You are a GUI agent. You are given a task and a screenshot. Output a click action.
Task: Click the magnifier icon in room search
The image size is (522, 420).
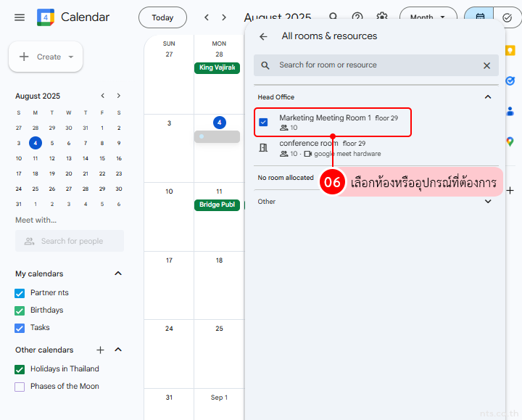point(265,65)
